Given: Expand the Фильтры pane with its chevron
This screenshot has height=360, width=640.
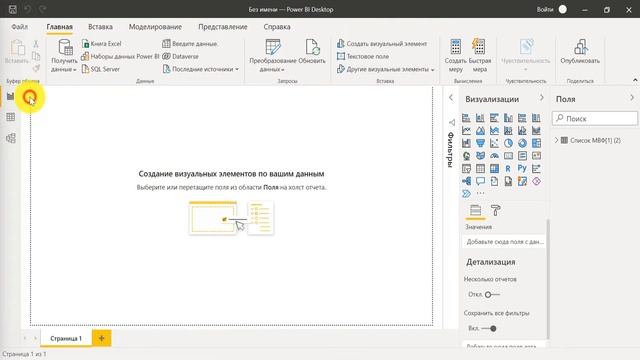Looking at the screenshot, I should 451,98.
